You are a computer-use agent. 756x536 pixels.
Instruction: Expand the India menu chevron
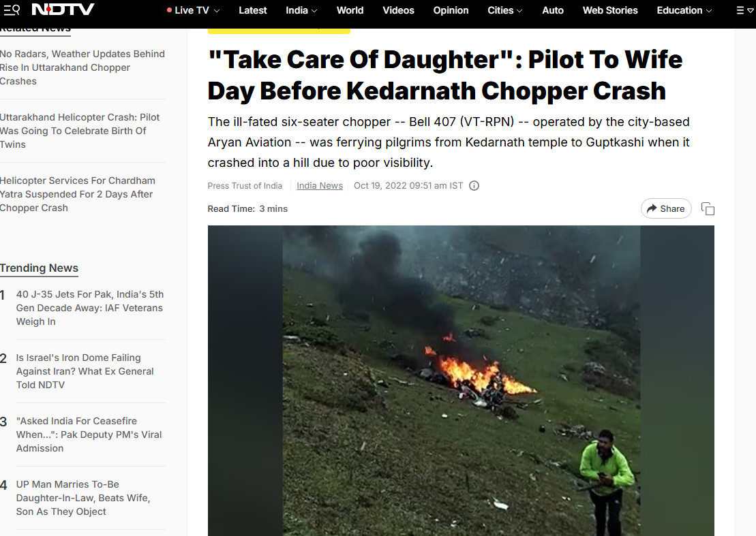314,11
